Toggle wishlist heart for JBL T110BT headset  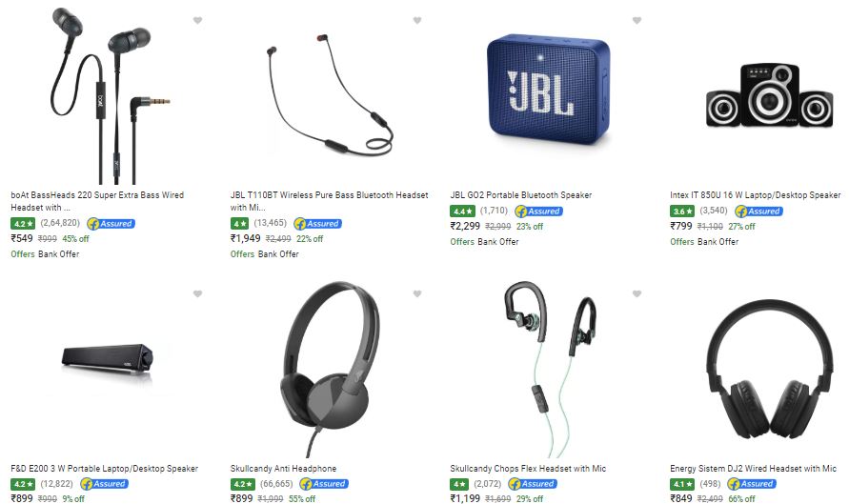tap(417, 21)
